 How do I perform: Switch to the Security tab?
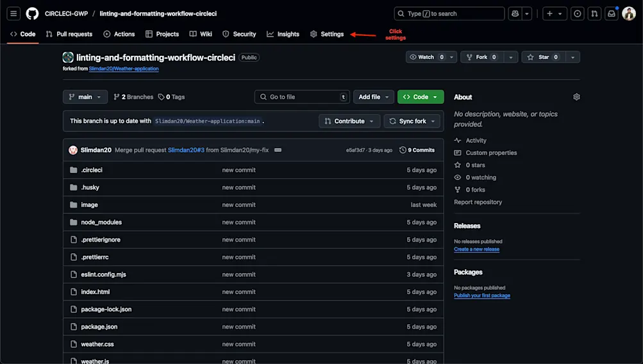point(240,34)
